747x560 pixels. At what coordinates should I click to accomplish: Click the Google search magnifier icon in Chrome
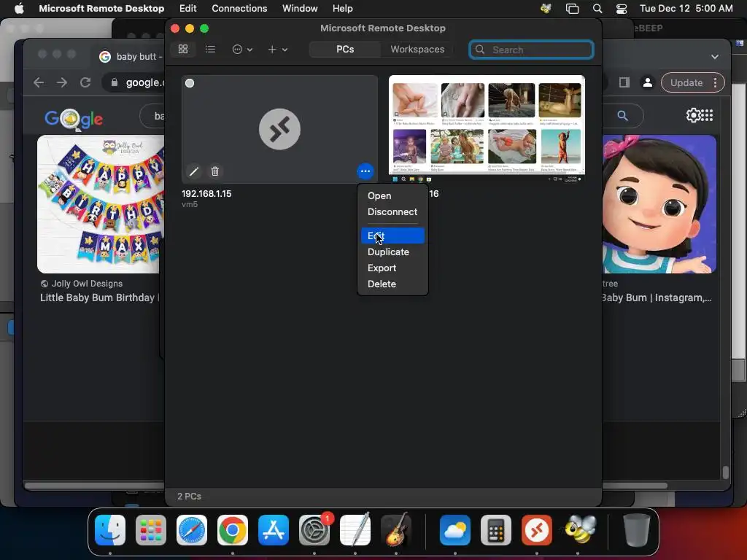(622, 116)
